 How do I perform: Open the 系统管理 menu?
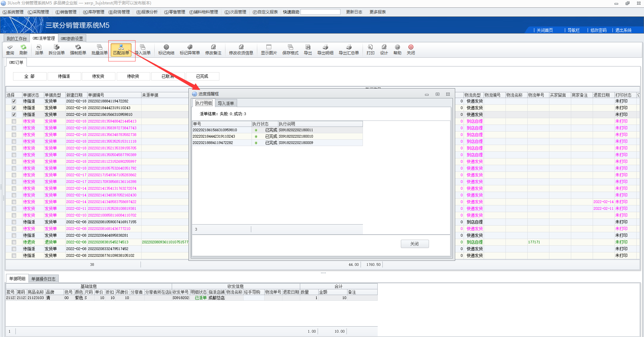(x=13, y=12)
